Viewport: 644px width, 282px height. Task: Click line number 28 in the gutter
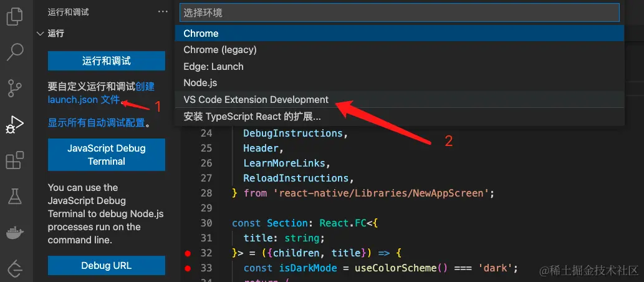point(206,193)
